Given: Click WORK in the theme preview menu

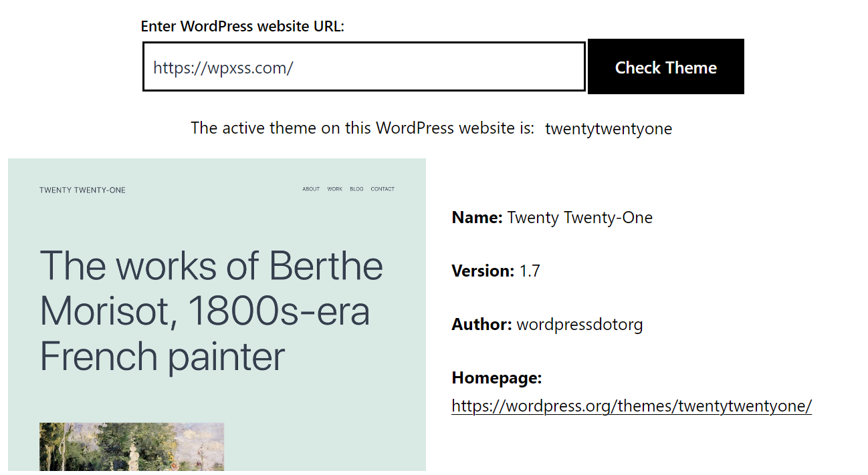Looking at the screenshot, I should (335, 189).
